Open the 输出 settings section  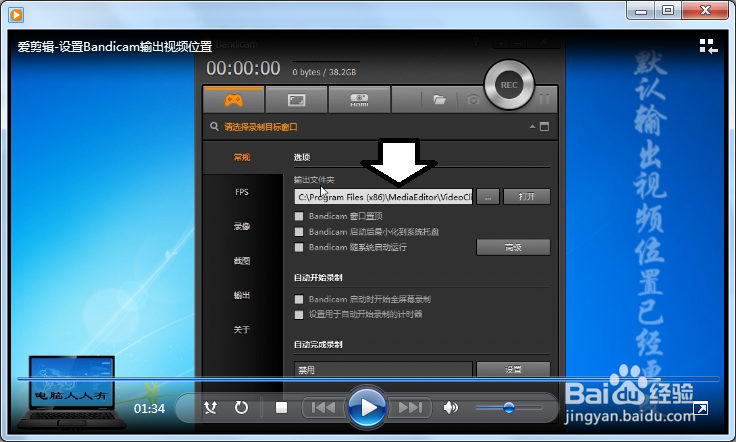(242, 295)
